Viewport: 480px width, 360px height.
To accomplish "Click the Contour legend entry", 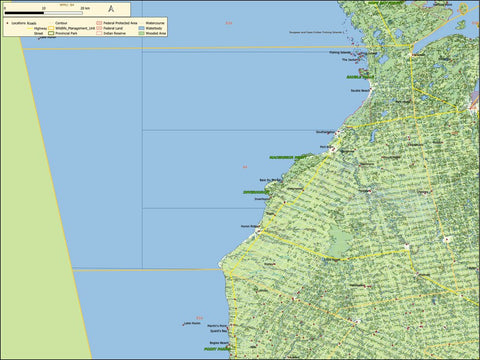I will coord(61,23).
